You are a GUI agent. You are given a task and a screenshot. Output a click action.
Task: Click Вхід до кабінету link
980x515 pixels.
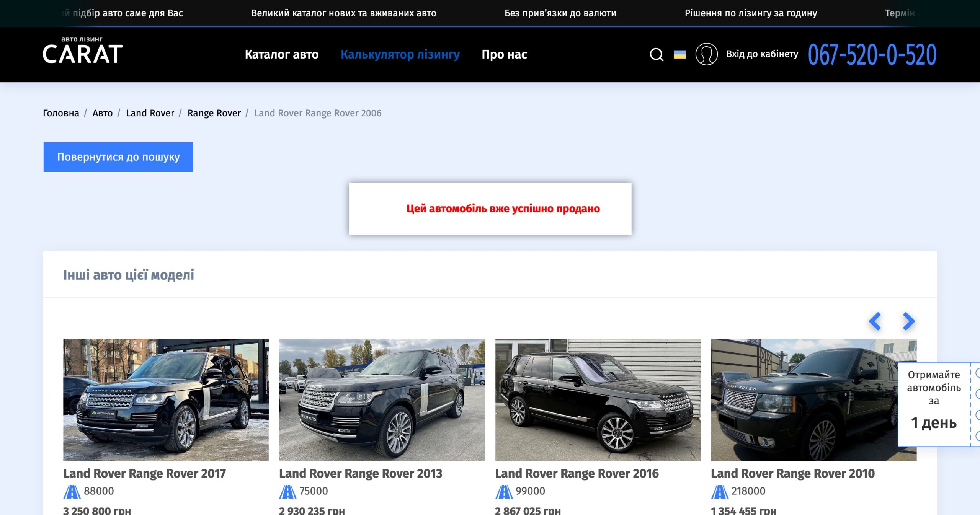(x=762, y=54)
